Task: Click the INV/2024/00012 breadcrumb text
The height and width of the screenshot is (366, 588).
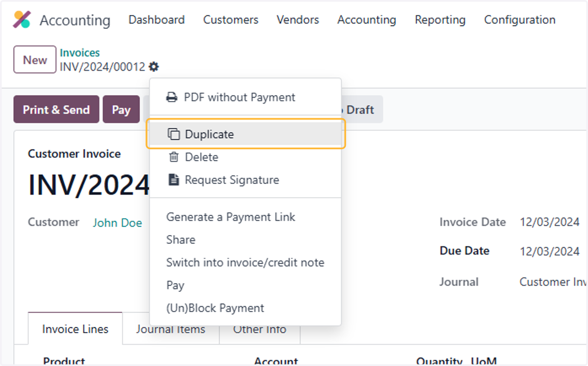Action: pos(102,67)
